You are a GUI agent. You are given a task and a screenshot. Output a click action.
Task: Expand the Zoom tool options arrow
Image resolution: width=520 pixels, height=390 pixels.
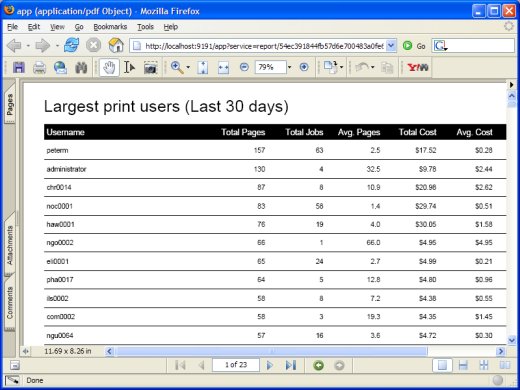(x=188, y=68)
